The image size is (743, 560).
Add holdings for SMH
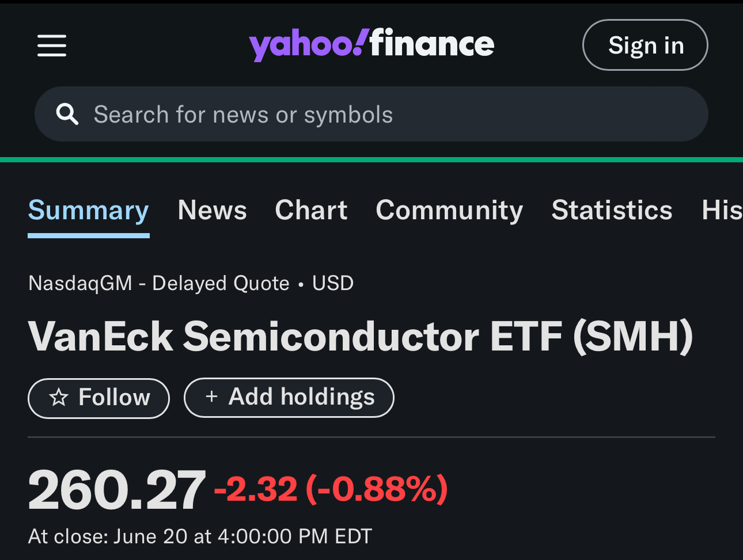point(289,397)
